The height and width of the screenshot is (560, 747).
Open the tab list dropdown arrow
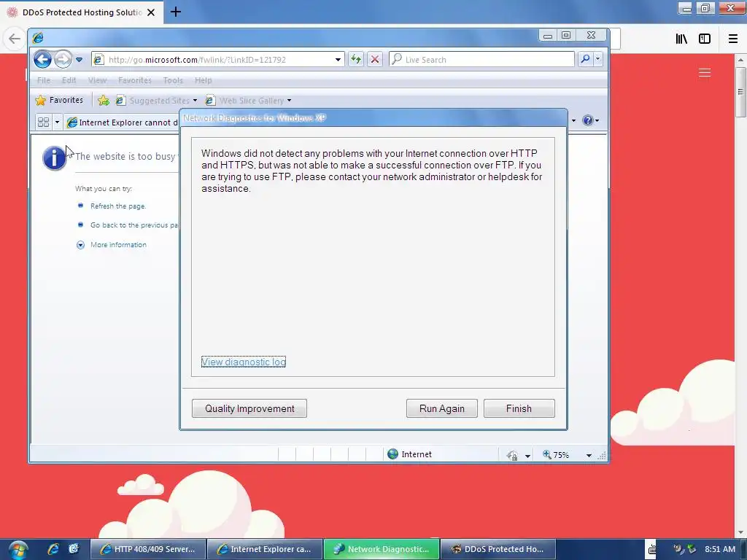click(x=57, y=122)
